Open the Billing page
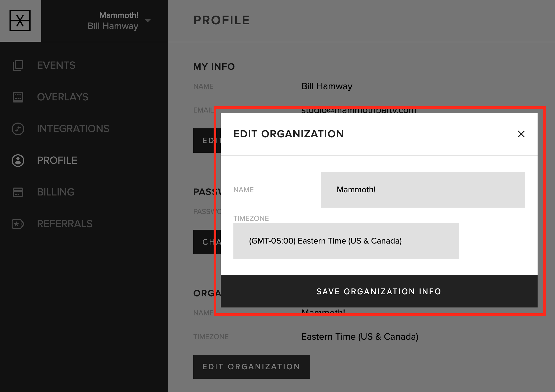Screen dimensions: 555x392 [x=56, y=192]
